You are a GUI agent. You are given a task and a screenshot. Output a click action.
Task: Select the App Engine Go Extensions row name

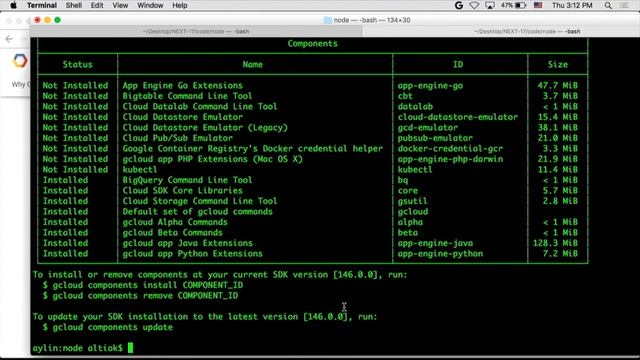[182, 86]
